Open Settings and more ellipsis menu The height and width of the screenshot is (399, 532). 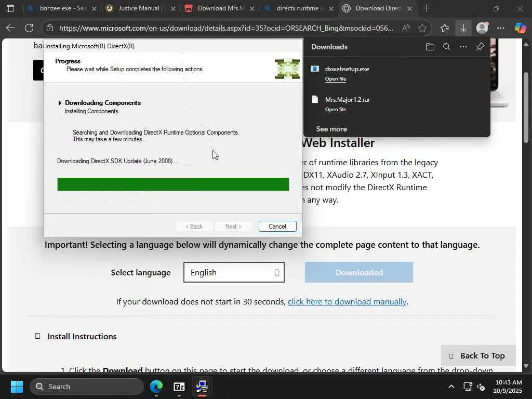[501, 28]
